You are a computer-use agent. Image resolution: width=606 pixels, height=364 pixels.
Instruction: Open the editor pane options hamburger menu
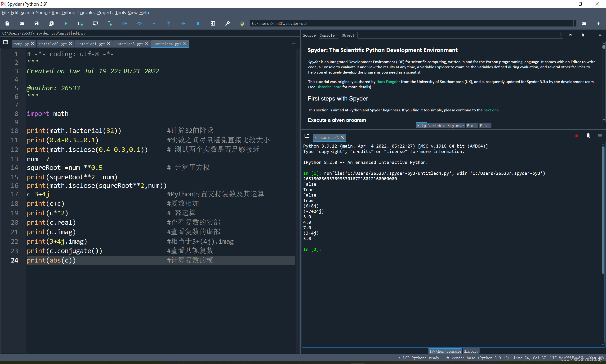pos(293,42)
